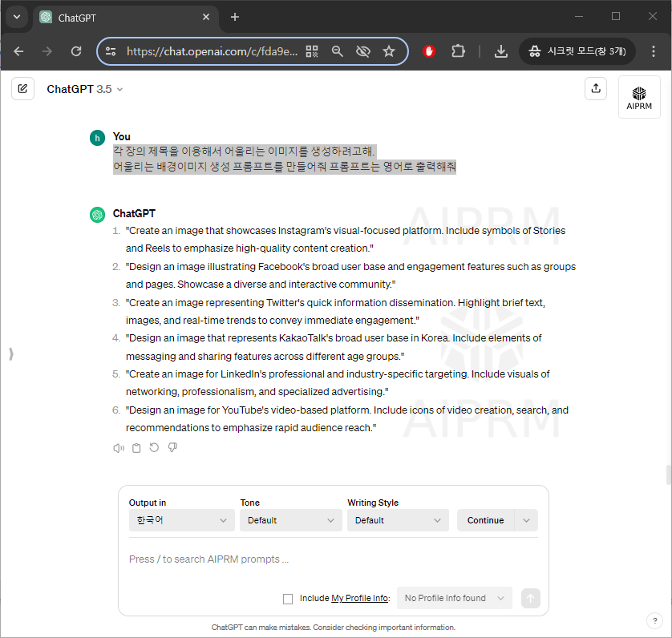Focus the AIPRM prompt input field
672x638 pixels.
(333, 559)
